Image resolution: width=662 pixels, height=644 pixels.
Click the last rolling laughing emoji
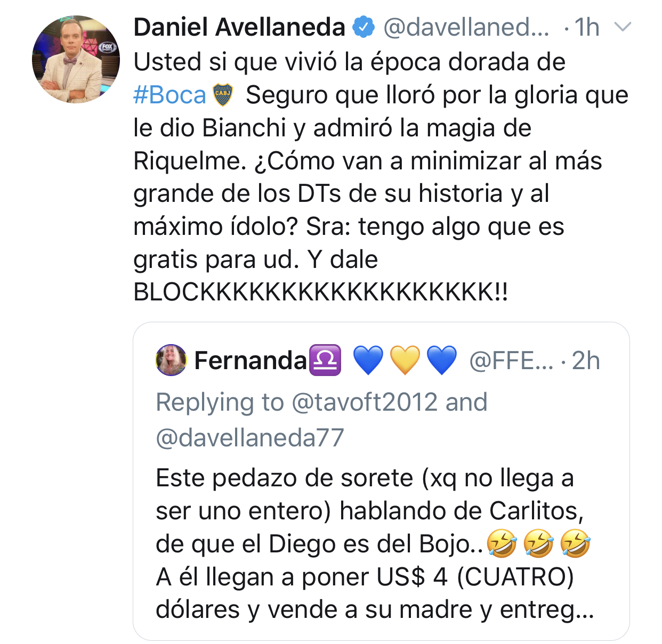pos(576,544)
